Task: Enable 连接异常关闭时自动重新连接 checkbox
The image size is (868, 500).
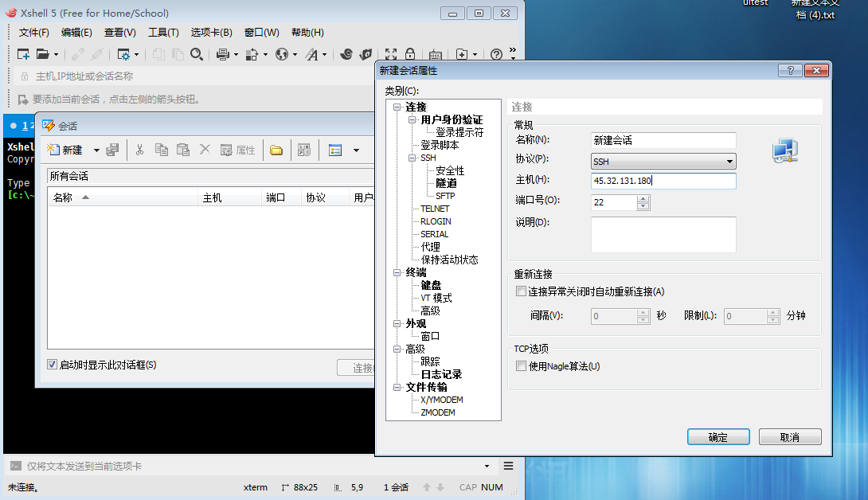Action: (x=521, y=291)
